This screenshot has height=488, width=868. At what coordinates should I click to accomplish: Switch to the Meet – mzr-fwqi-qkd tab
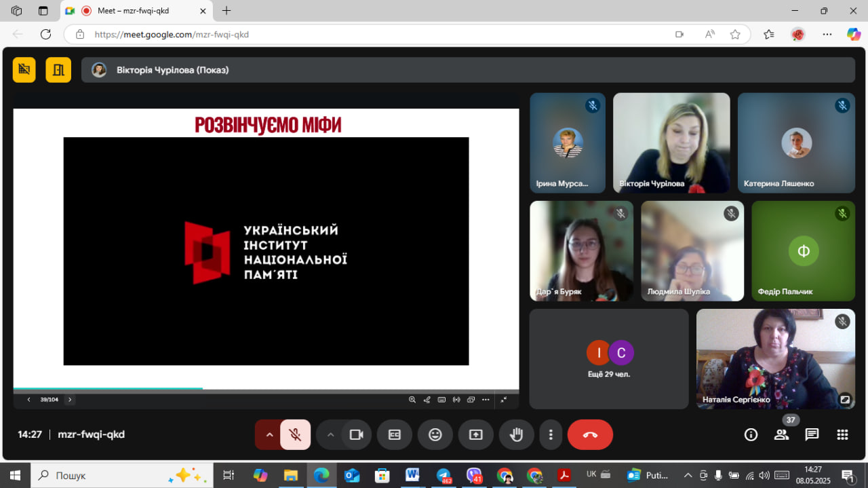[x=135, y=11]
